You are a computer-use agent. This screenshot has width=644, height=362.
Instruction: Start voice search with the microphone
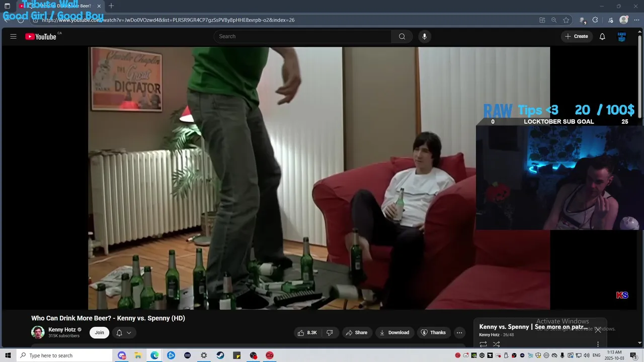click(x=425, y=36)
